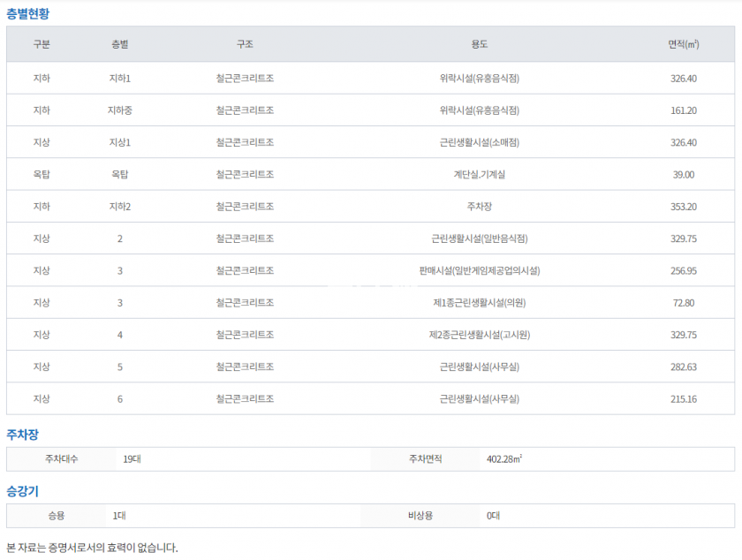
Task: Click the 215.16 area value
Action: (x=684, y=399)
